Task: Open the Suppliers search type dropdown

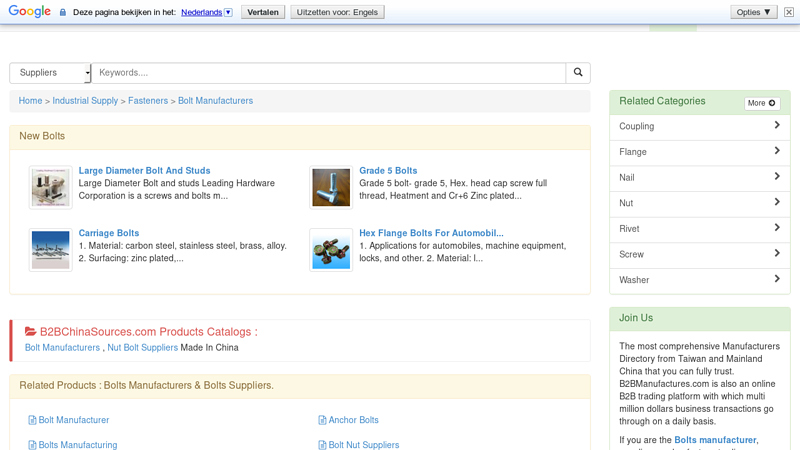Action: click(x=50, y=73)
